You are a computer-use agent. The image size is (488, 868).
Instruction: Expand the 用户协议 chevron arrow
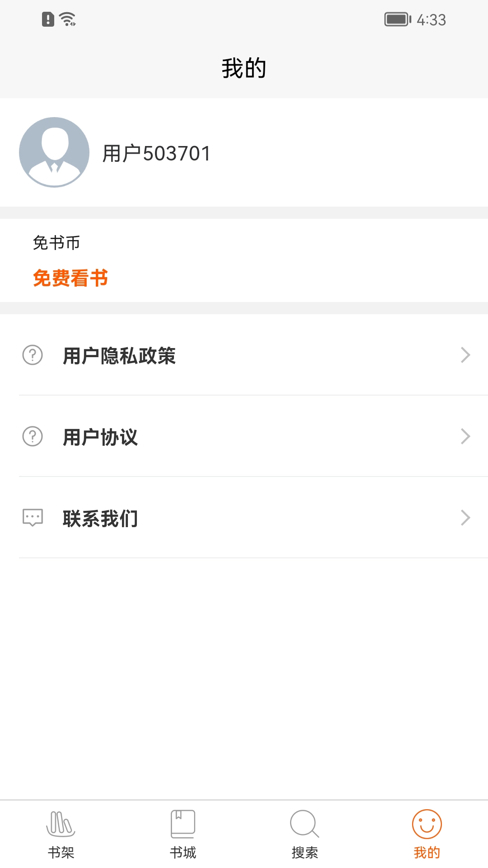coord(465,437)
